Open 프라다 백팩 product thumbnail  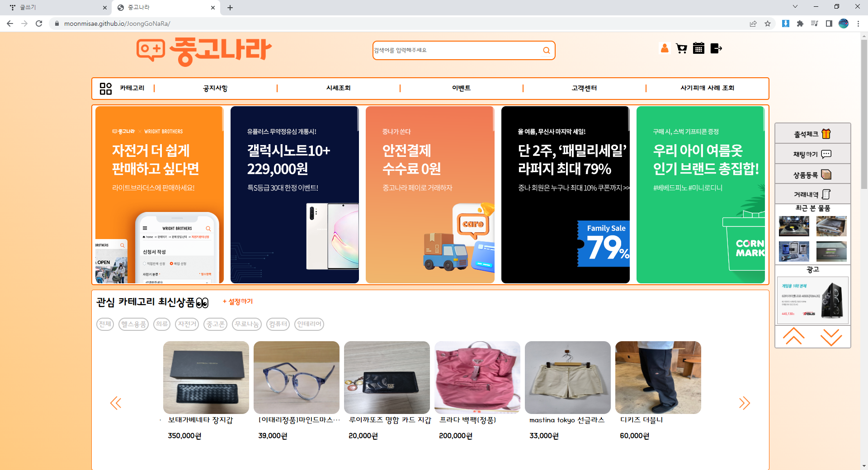click(x=477, y=377)
